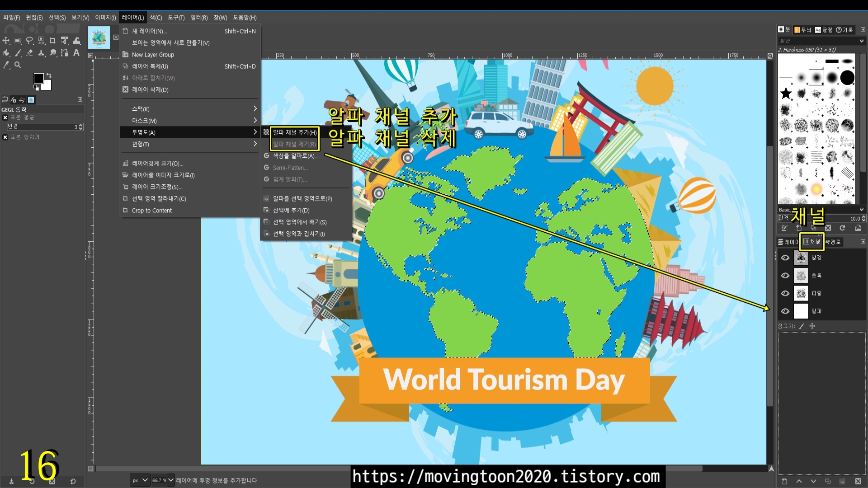Toggle lock position and size icon
This screenshot has width=868, height=488.
[x=812, y=326]
